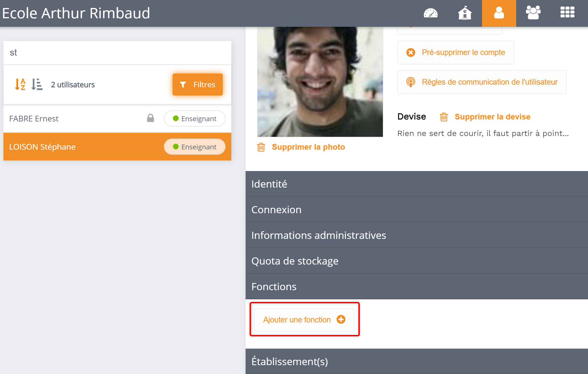Open the apps grid icon
Image resolution: width=588 pixels, height=374 pixels.
(x=567, y=13)
